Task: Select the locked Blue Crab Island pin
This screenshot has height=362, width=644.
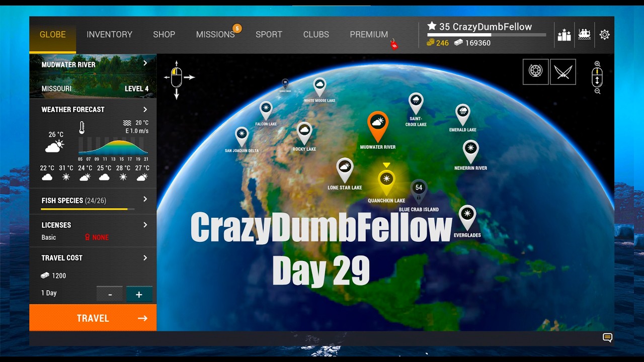Action: tap(419, 191)
